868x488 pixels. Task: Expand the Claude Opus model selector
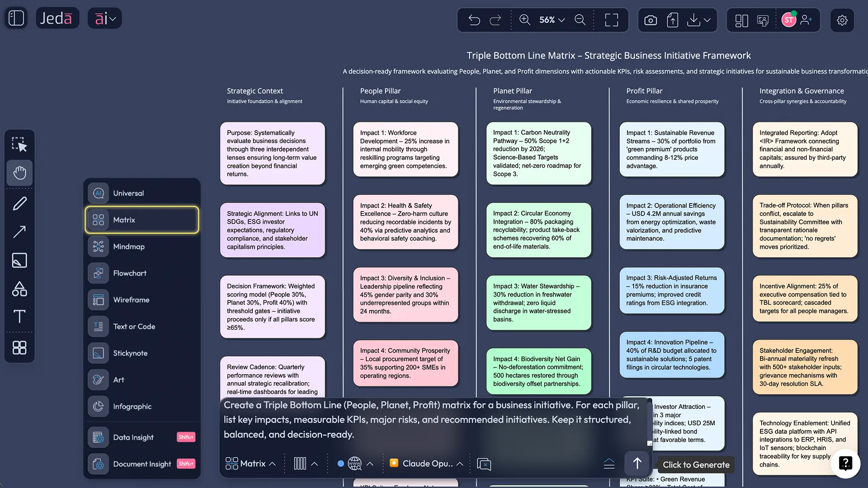click(425, 463)
